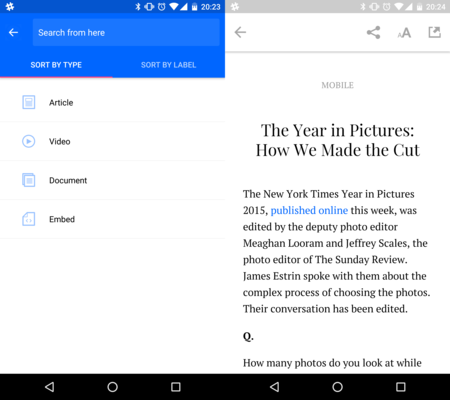Viewport: 450px width, 400px height.
Task: Tap the battery icon in the blue status bar
Action: (195, 7)
